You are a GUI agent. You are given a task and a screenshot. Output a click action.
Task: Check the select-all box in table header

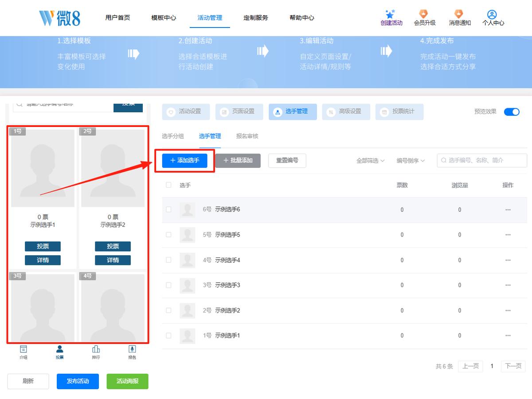tap(168, 185)
